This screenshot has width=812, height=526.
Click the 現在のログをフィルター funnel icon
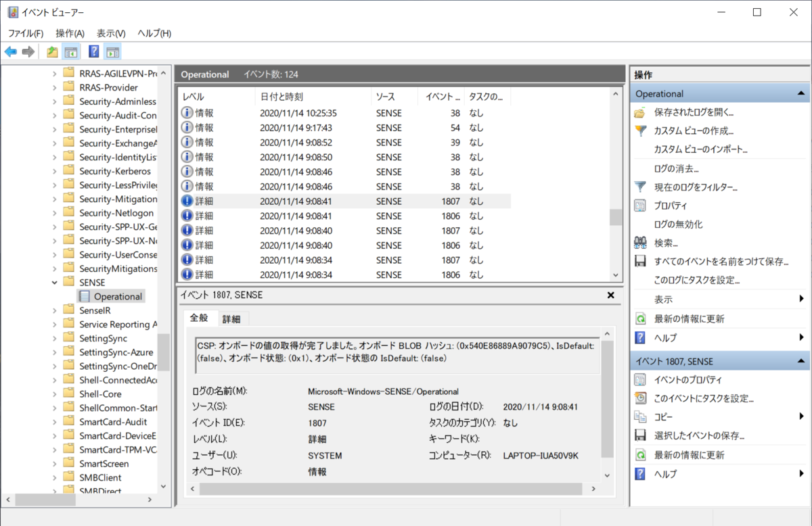point(640,187)
